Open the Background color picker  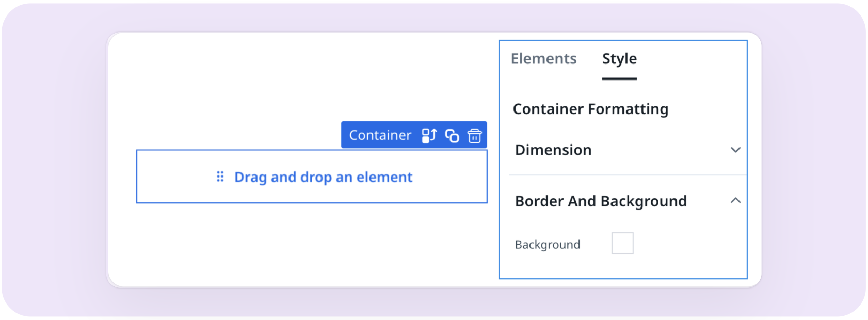tap(622, 243)
